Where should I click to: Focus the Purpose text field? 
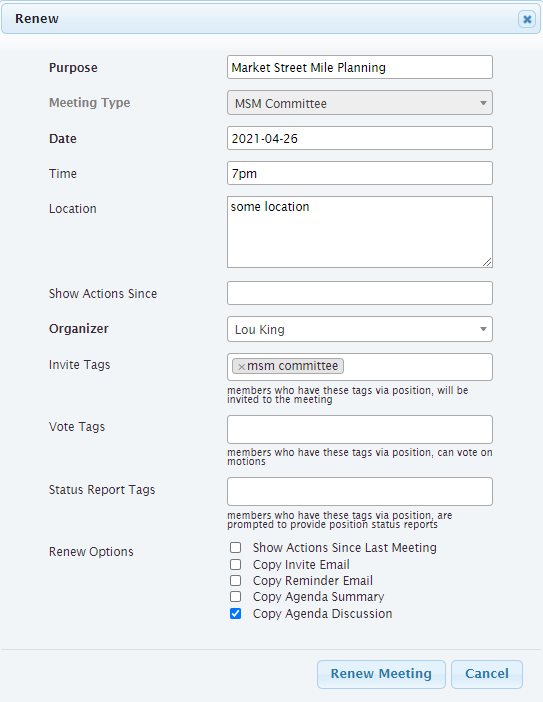coord(360,67)
